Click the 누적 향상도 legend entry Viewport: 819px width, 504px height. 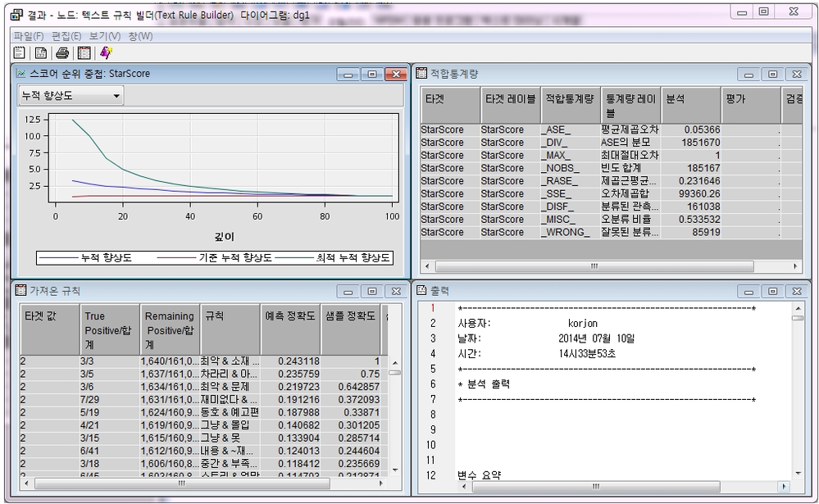point(86,258)
